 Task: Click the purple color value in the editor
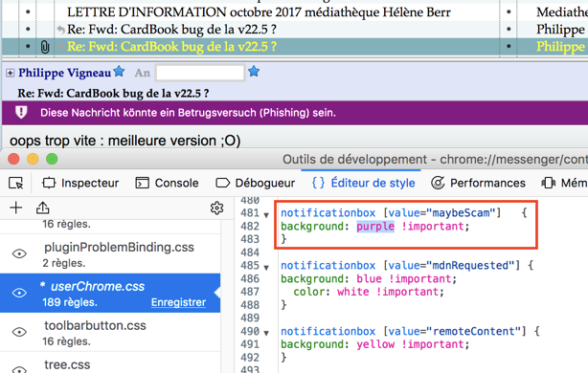[375, 227]
